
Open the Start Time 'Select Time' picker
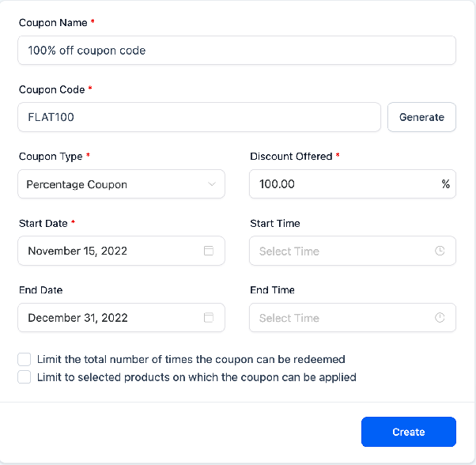353,251
